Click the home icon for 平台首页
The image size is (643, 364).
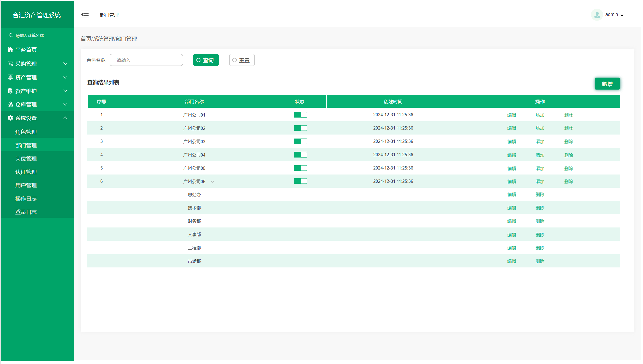tap(10, 50)
